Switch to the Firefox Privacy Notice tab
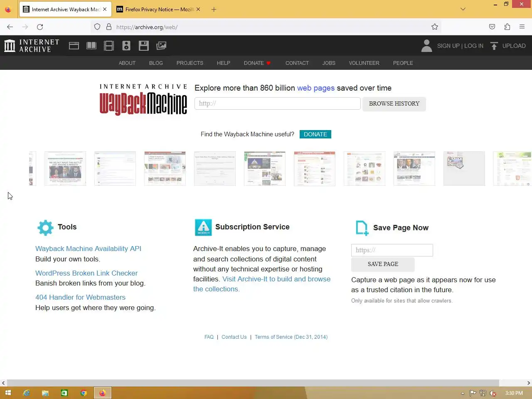532x399 pixels. 158,9
